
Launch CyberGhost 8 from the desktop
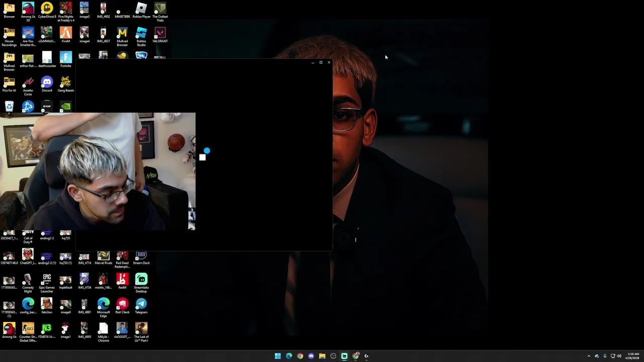(x=47, y=11)
